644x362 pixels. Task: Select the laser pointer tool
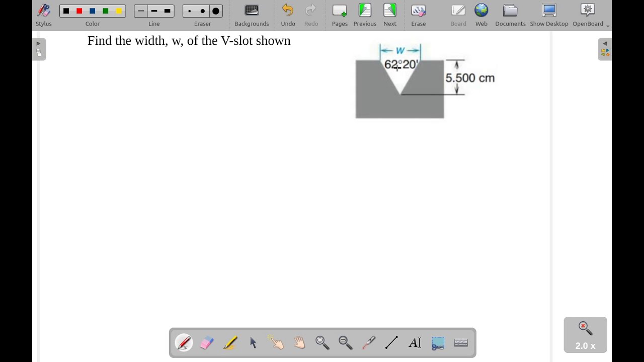tap(369, 343)
